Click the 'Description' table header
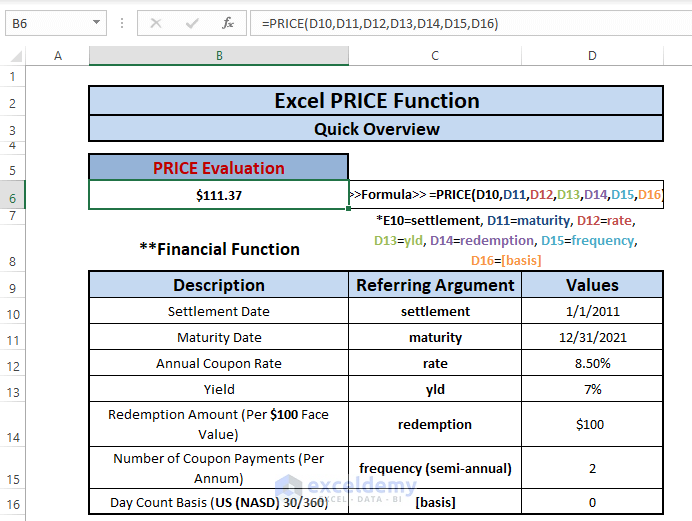692x521 pixels. (219, 285)
